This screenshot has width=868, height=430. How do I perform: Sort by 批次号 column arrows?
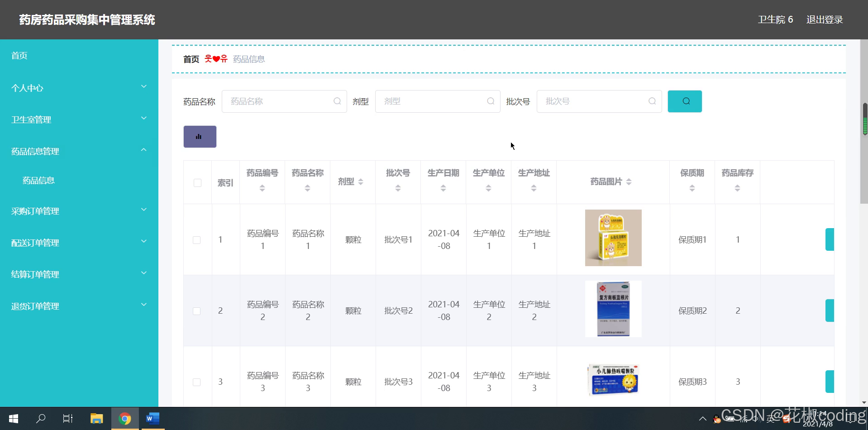click(x=398, y=188)
